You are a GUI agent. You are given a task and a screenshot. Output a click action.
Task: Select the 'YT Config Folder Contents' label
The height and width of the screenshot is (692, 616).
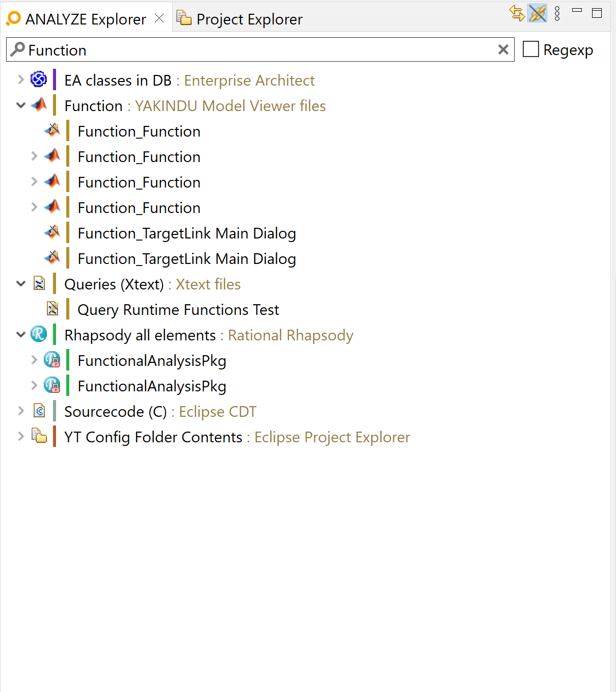153,437
